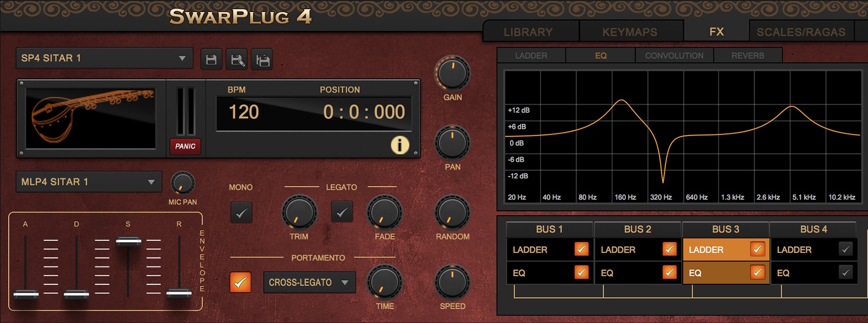Click the level meter beside the sitar image
The width and height of the screenshot is (868, 323).
click(x=185, y=111)
